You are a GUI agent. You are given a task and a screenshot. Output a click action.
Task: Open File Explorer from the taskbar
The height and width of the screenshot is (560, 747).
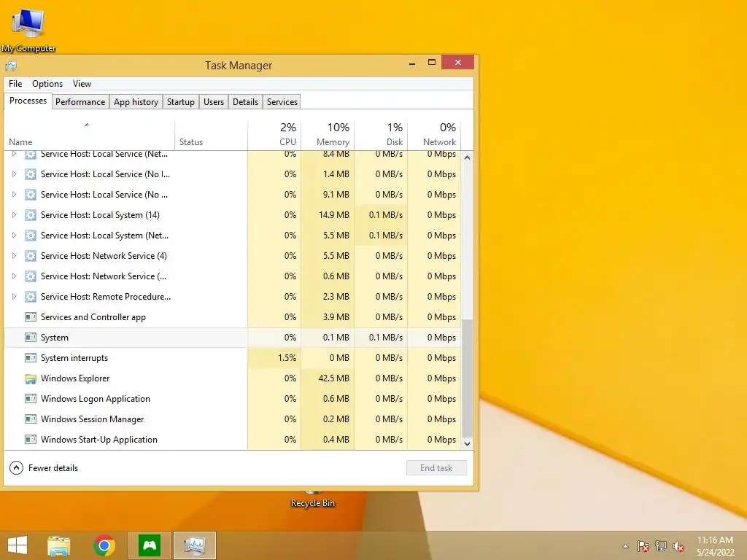(x=58, y=545)
